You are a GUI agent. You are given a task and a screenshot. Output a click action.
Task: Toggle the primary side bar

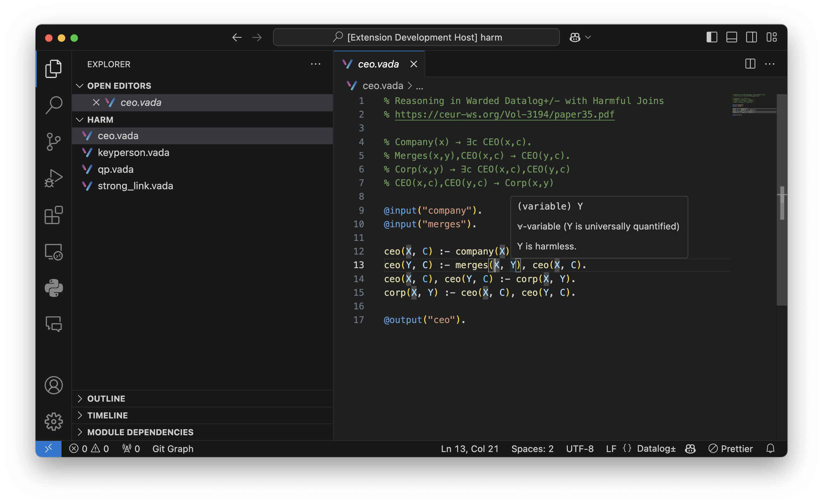(712, 37)
